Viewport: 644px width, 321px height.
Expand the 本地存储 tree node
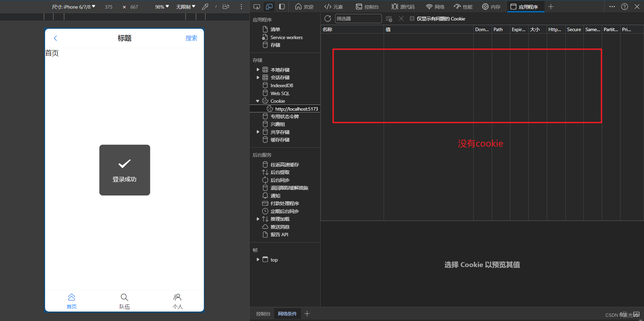tap(258, 70)
